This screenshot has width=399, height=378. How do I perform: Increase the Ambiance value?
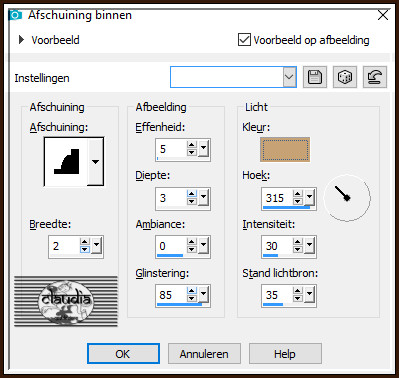(192, 242)
